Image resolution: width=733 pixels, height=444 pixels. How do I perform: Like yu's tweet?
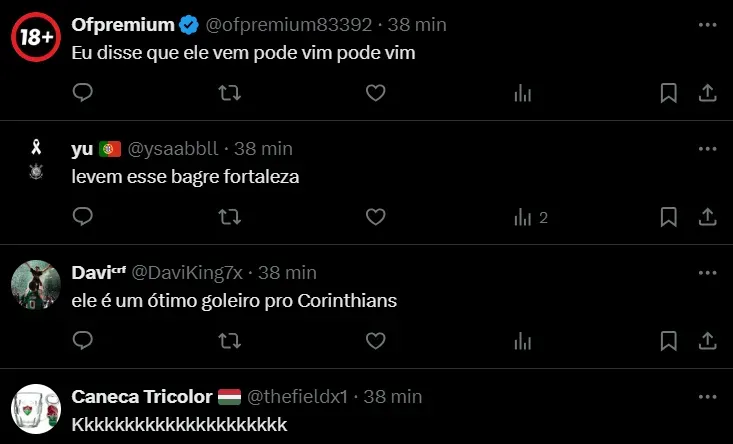click(x=375, y=217)
